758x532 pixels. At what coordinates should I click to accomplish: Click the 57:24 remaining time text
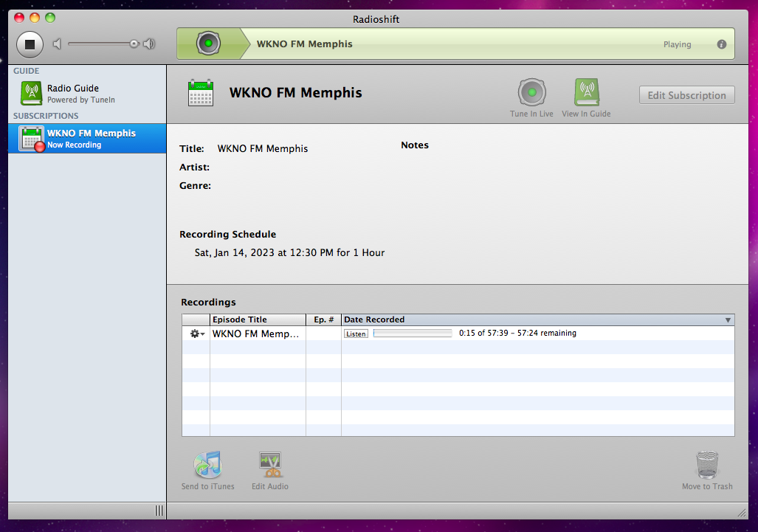pyautogui.click(x=547, y=333)
